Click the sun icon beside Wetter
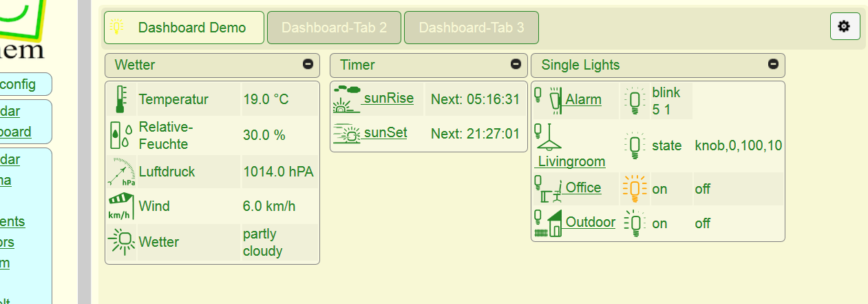This screenshot has width=868, height=304. point(122,241)
